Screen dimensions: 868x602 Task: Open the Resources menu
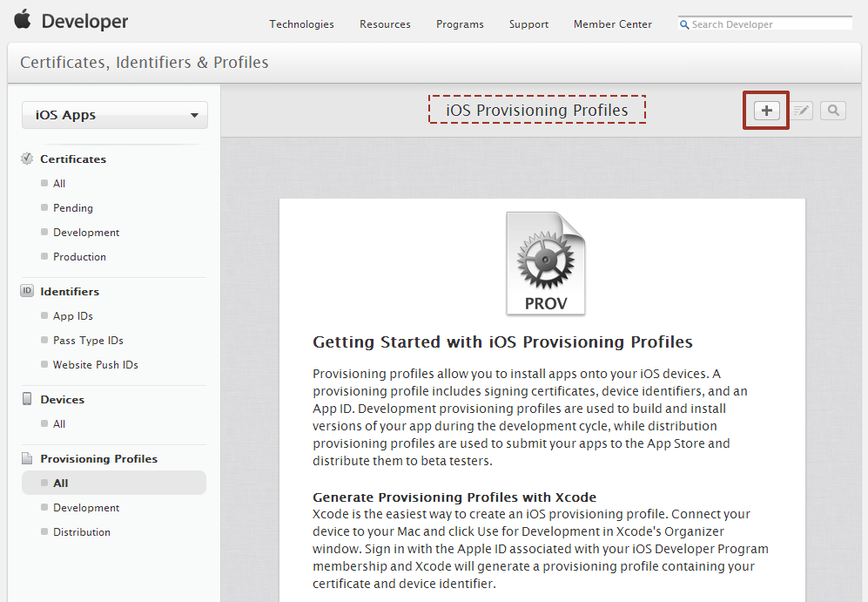[385, 24]
